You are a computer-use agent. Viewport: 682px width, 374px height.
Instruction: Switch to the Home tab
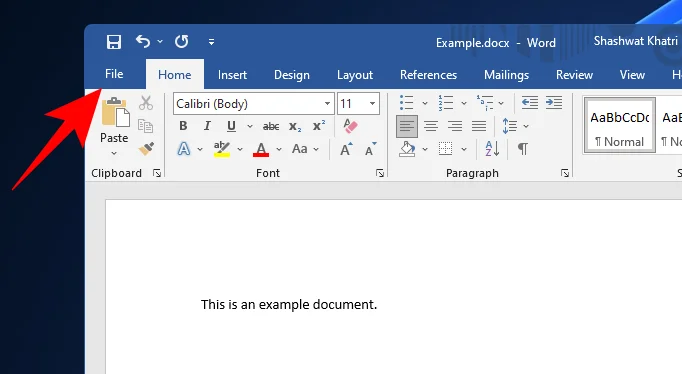(174, 75)
